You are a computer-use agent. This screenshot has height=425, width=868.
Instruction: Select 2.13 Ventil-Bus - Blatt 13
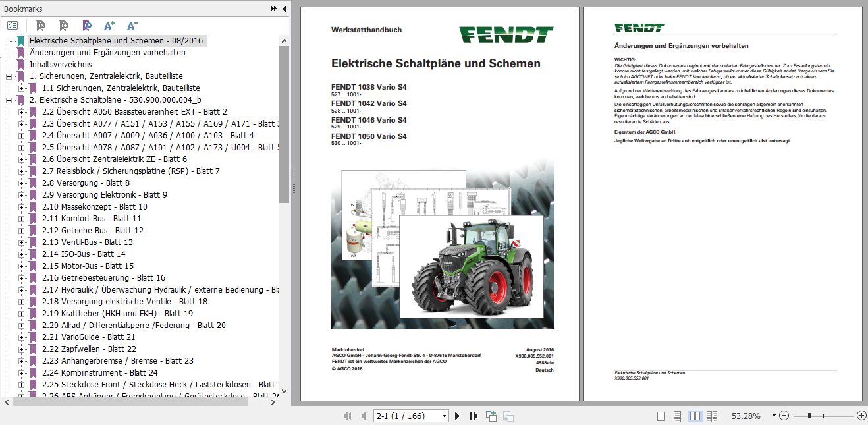(87, 242)
